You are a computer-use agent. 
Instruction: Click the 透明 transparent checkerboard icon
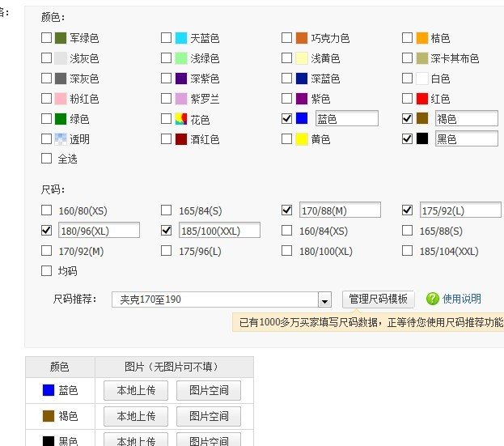click(x=61, y=139)
